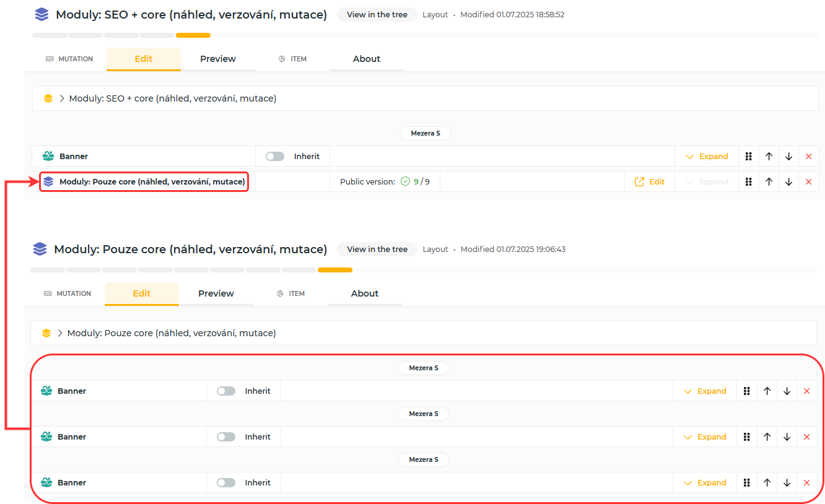Open Edit link on 'Moduly: Pouze core' module row
Image resolution: width=825 pixels, height=504 pixels.
650,182
